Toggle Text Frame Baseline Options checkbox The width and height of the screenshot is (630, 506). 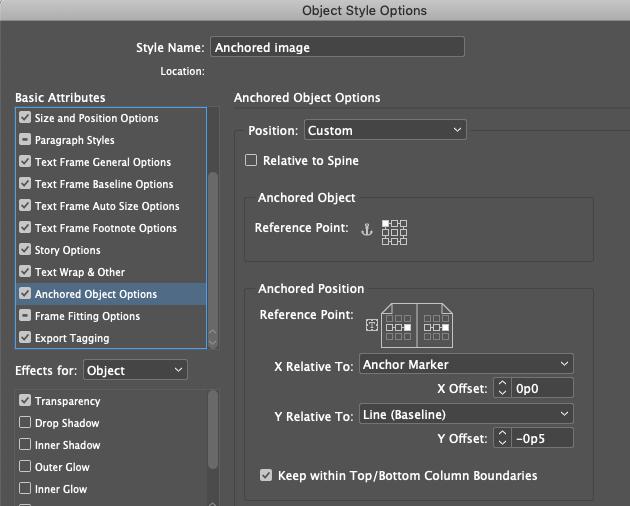[x=25, y=183]
